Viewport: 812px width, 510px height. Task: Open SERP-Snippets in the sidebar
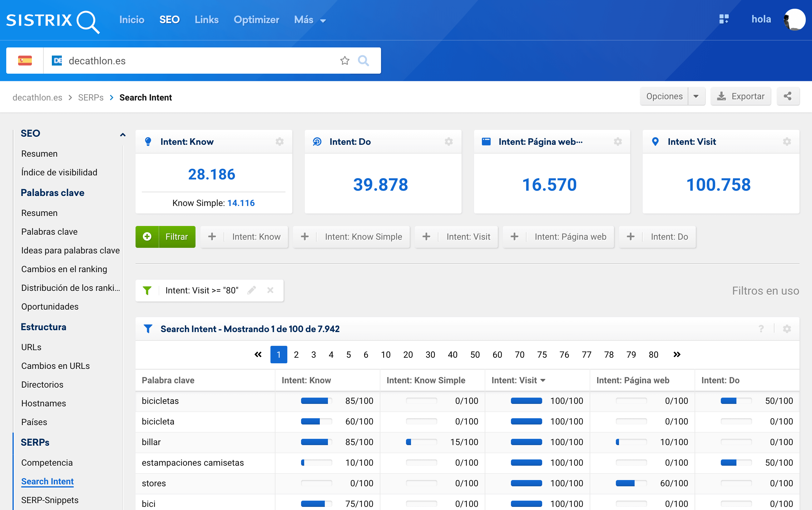pos(50,500)
